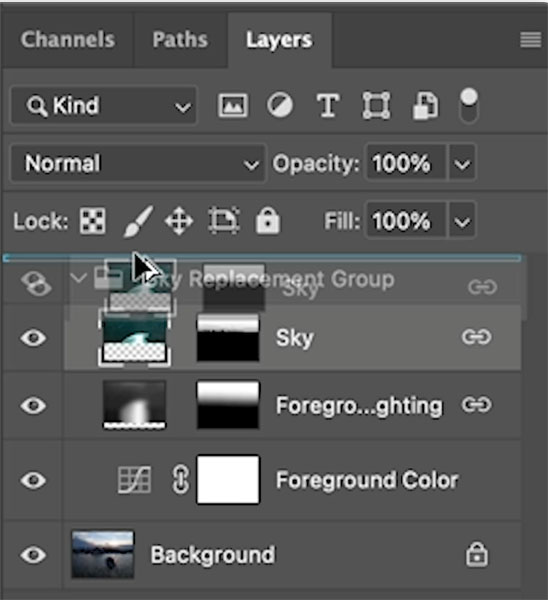Viewport: 548px width, 600px height.
Task: Open the Kind filter type dropdown
Action: point(104,106)
